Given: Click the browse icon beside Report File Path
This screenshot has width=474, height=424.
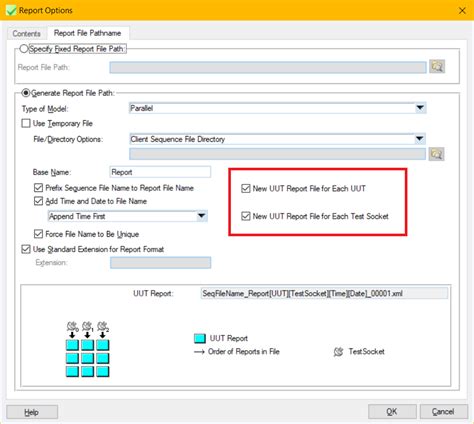Looking at the screenshot, I should click(437, 67).
